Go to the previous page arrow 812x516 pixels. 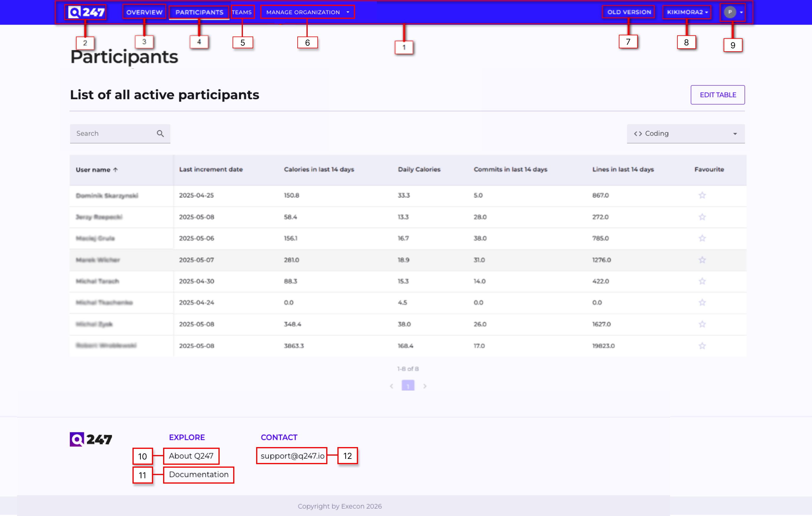click(x=392, y=386)
